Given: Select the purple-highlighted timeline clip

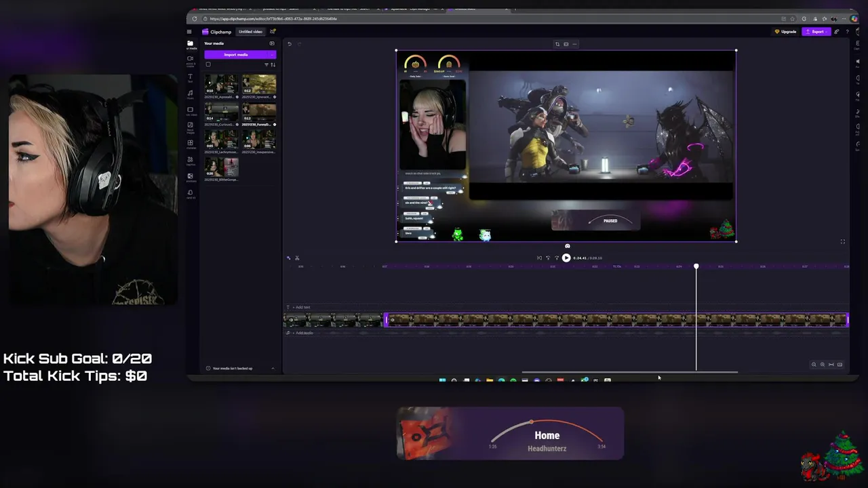Looking at the screenshot, I should click(616, 320).
